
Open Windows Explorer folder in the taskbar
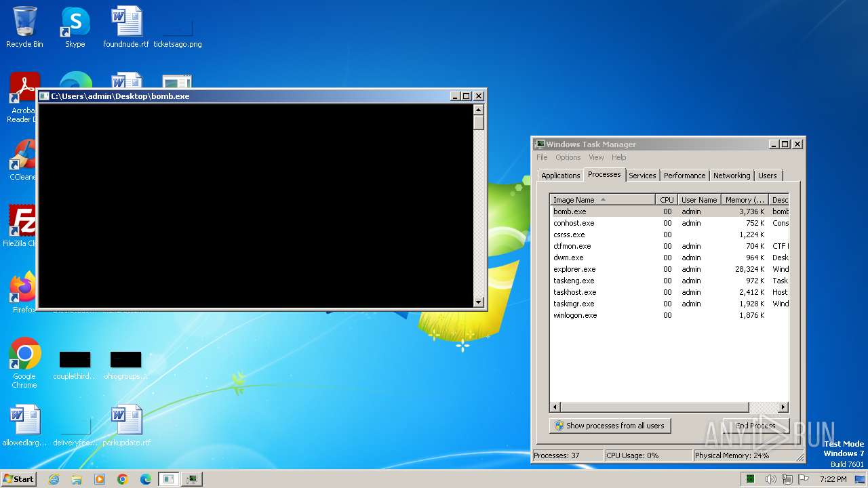[x=77, y=479]
